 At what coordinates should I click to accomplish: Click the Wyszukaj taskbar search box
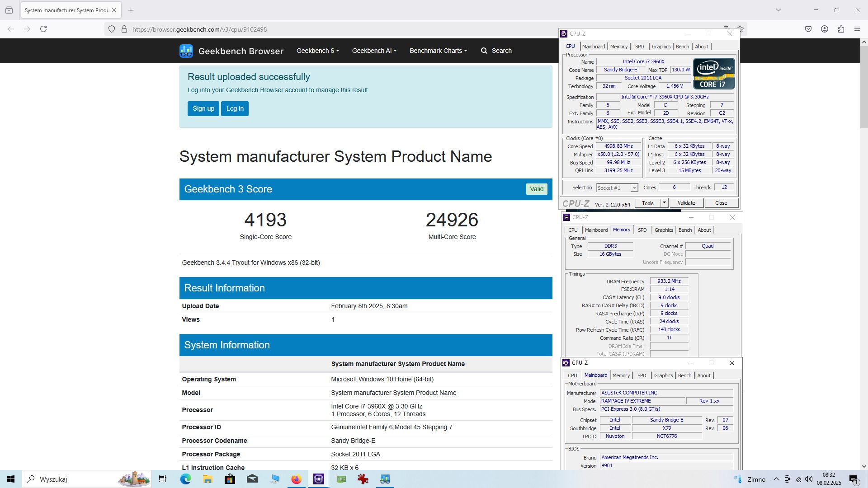(x=87, y=479)
